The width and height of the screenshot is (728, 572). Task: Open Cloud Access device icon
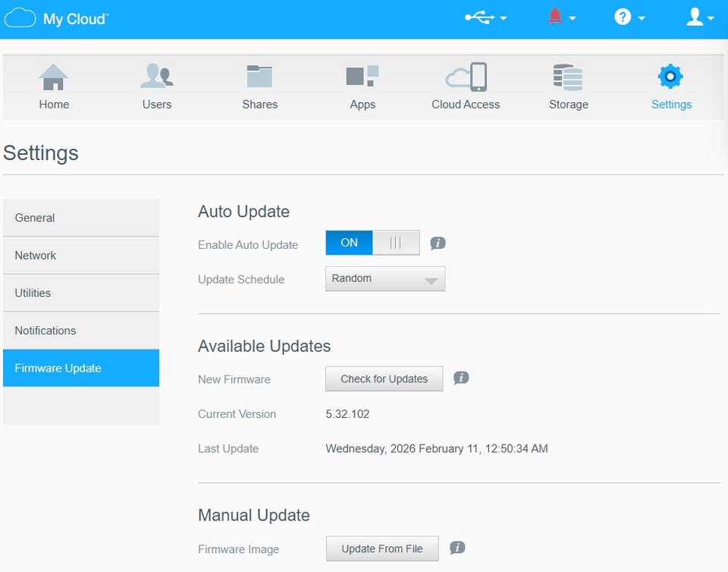pyautogui.click(x=466, y=77)
